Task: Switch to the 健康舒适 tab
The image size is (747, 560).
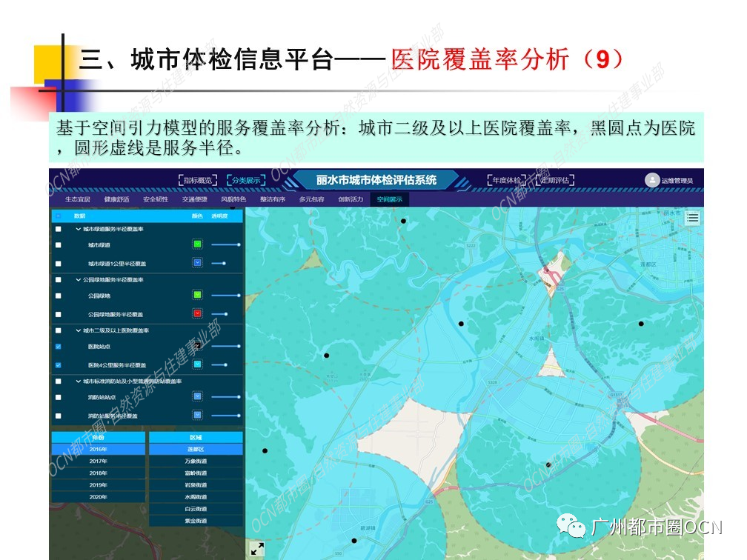Action: click(x=117, y=199)
